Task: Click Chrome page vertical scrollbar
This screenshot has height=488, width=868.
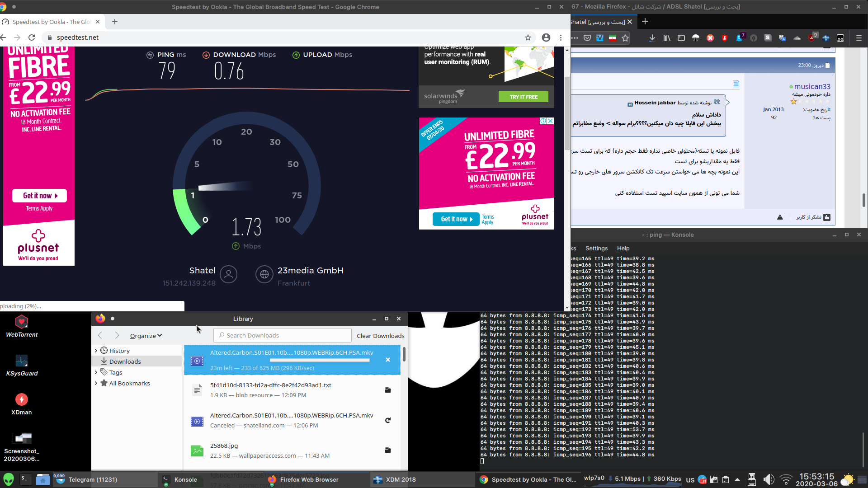Action: tap(567, 113)
